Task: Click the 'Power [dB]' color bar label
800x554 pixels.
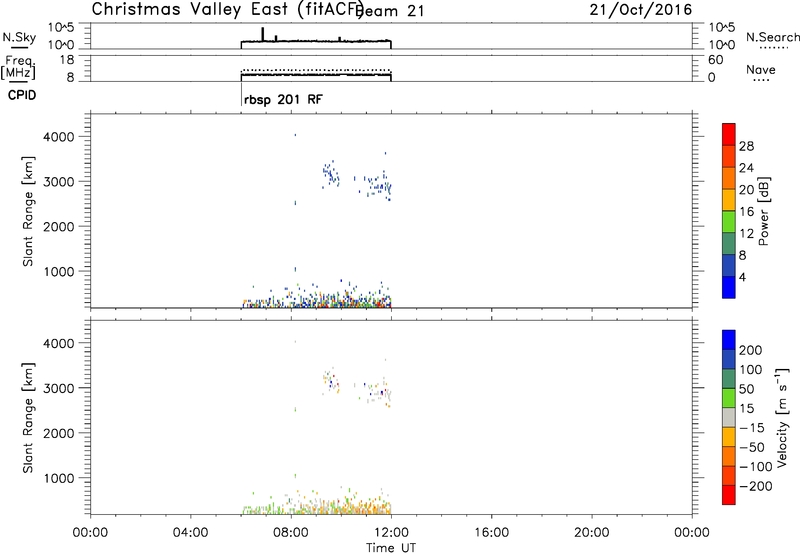Action: click(x=764, y=211)
